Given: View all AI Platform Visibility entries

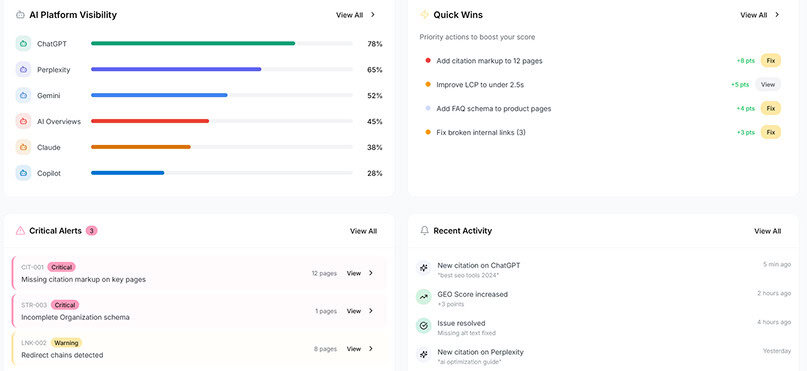Looking at the screenshot, I should [349, 15].
